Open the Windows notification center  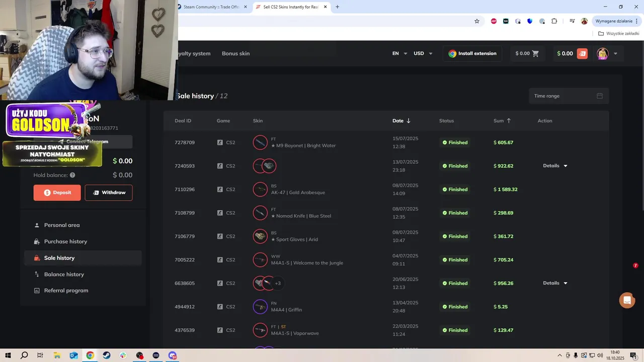pos(633,355)
